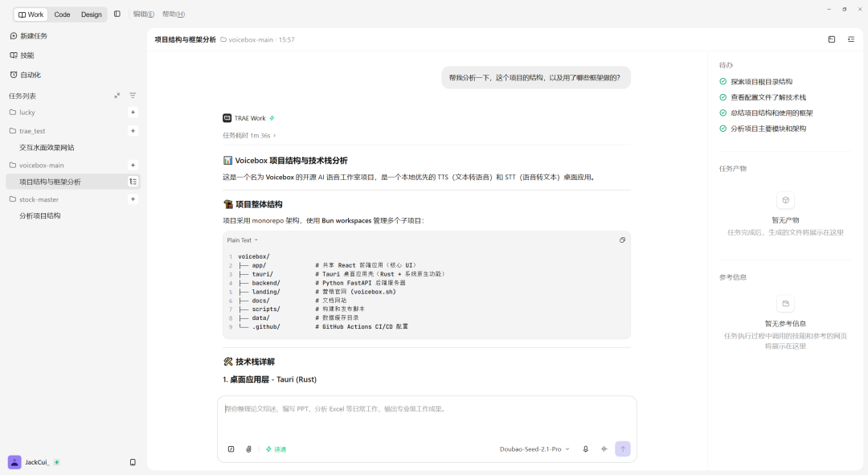Click the 查看配置文件了解技术栈 todo item
This screenshot has height=475, width=868.
tap(763, 97)
